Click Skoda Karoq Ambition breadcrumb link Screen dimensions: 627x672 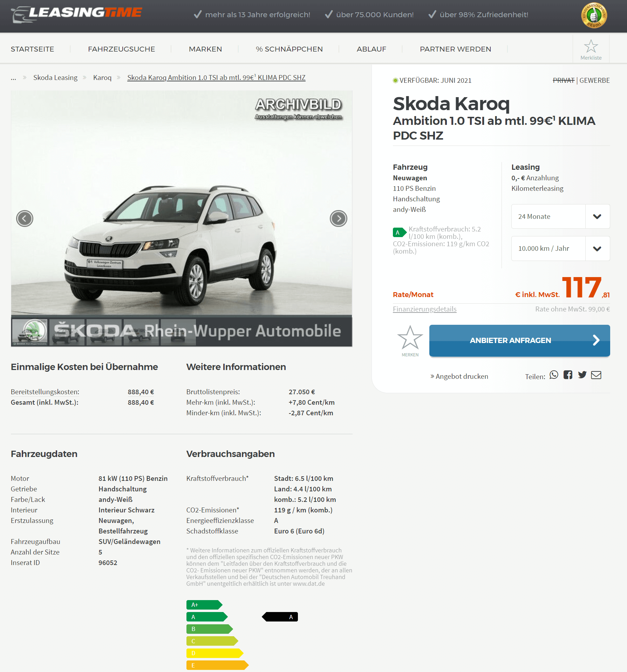tap(216, 78)
